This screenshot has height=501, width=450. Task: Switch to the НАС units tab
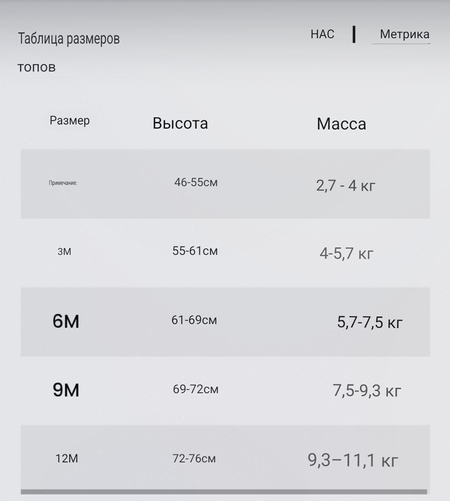pyautogui.click(x=322, y=34)
